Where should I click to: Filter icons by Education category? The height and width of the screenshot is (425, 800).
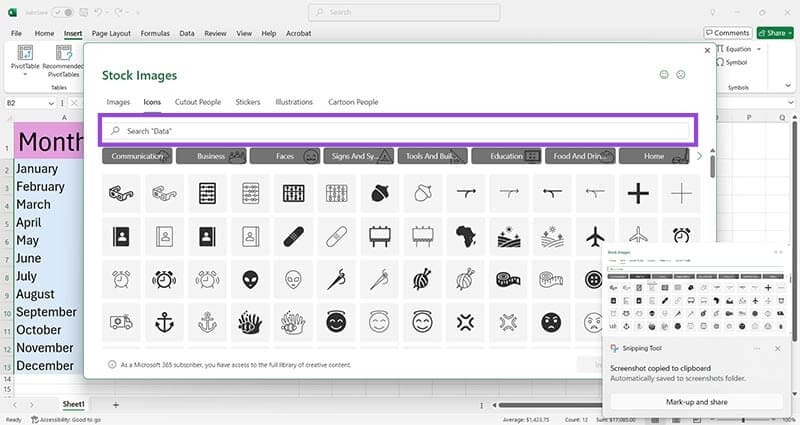point(507,156)
